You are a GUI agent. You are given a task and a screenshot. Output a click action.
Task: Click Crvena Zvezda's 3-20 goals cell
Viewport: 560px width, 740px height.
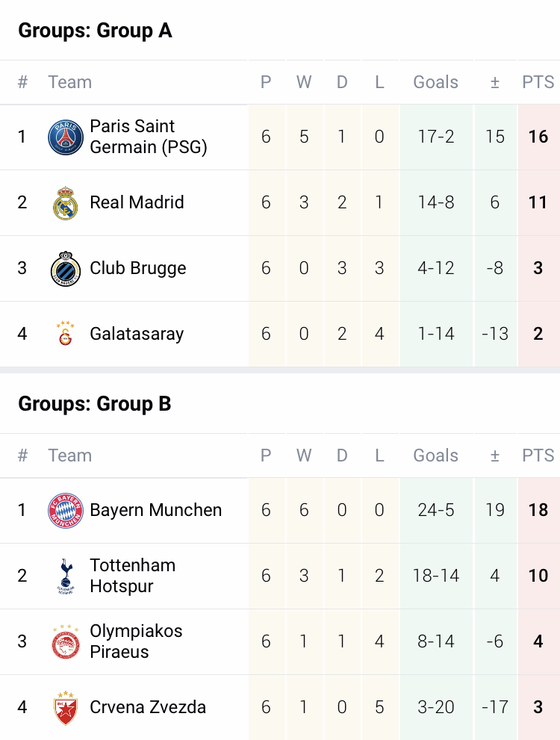tap(436, 707)
